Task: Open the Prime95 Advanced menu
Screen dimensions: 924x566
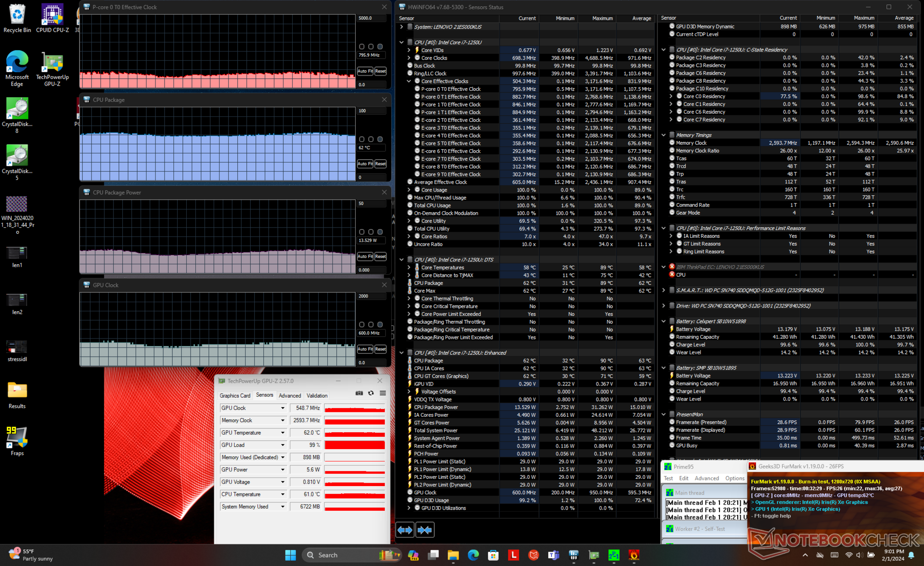Action: 706,478
